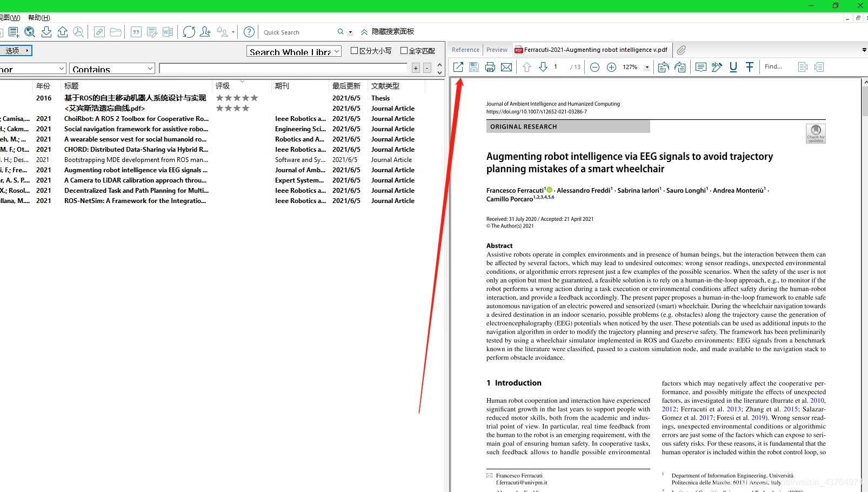Click the search term input field
This screenshot has height=492, width=868.
tap(283, 68)
